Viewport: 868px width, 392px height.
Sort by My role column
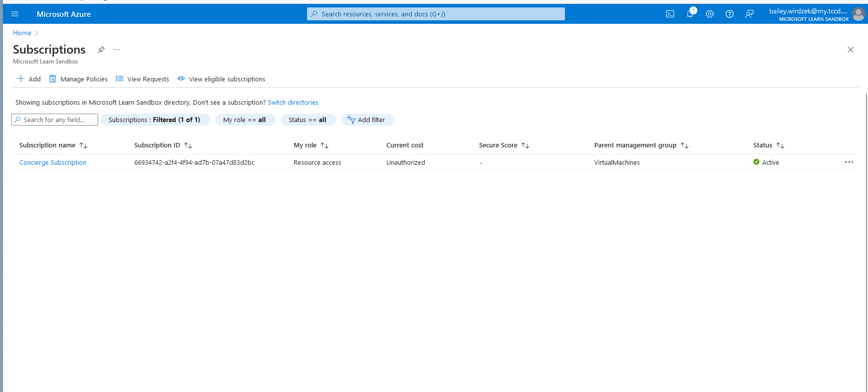[x=311, y=145]
